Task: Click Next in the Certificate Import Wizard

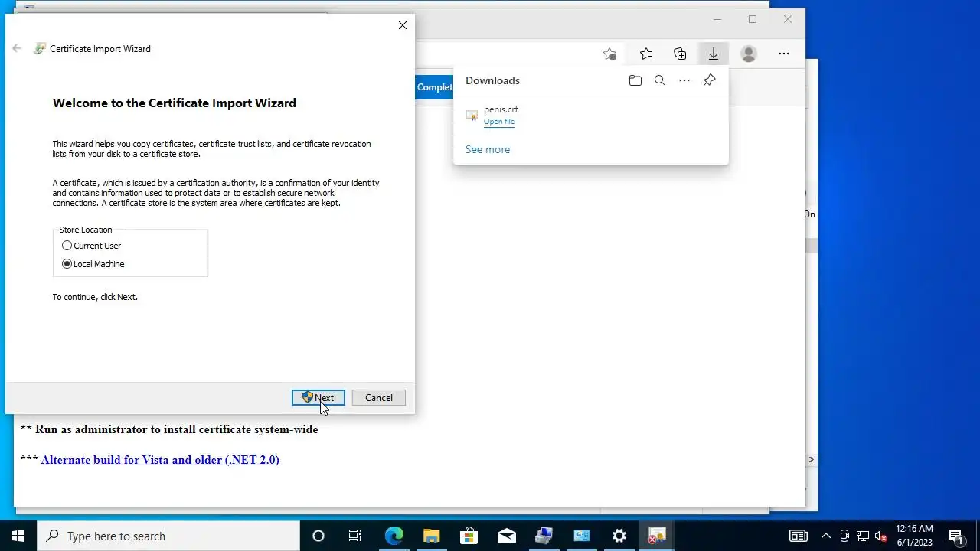Action: [318, 398]
